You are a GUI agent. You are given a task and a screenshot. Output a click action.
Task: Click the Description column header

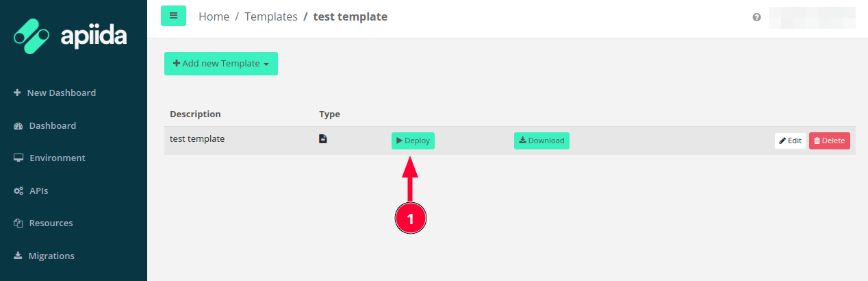point(195,114)
